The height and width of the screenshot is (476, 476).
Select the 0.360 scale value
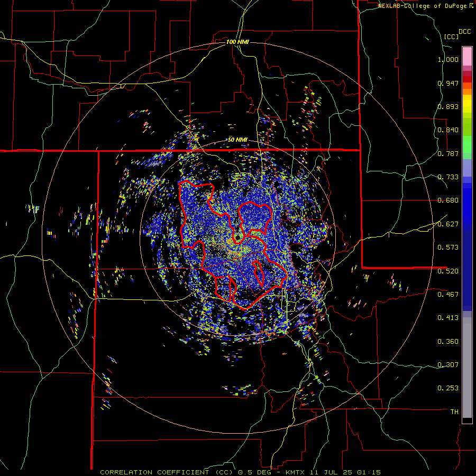(x=448, y=342)
